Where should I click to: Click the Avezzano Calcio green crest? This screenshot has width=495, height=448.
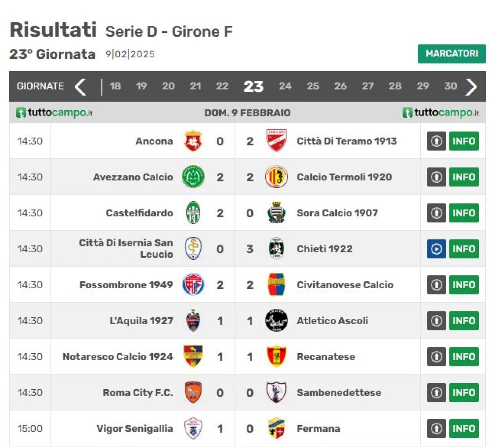pyautogui.click(x=193, y=177)
